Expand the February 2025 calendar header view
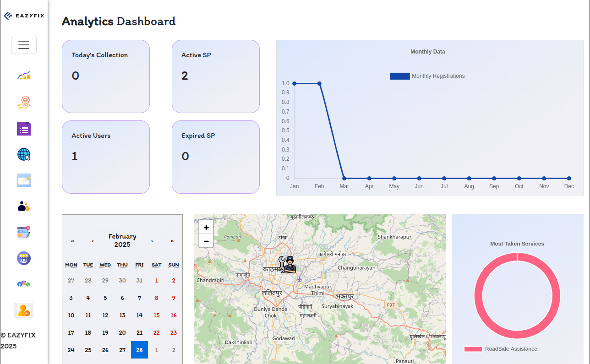This screenshot has width=590, height=364. click(122, 240)
